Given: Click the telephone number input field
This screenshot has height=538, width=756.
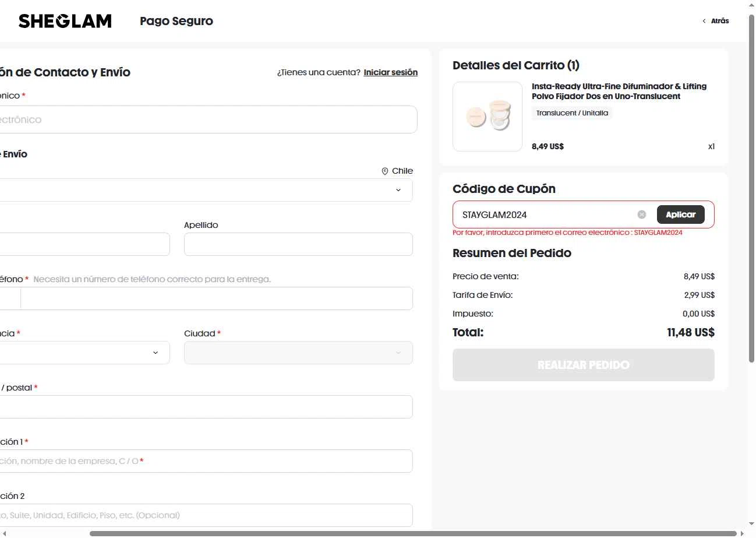Looking at the screenshot, I should click(216, 298).
